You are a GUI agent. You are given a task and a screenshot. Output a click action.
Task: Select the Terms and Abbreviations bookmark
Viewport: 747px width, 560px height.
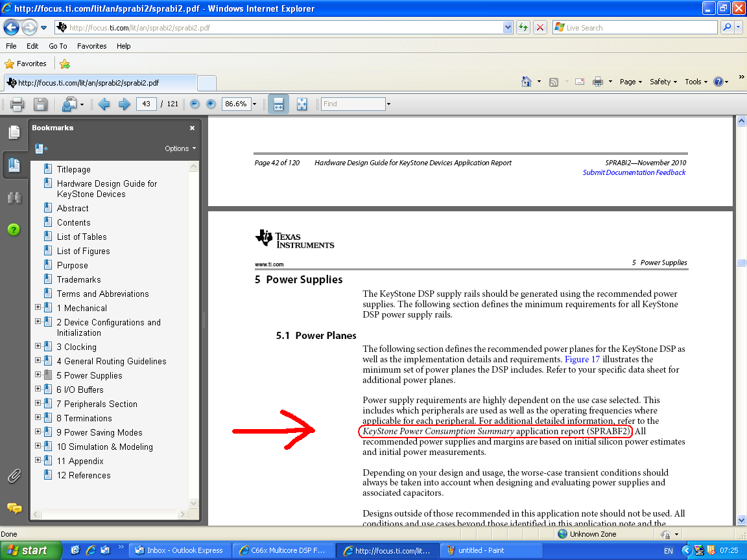tap(103, 294)
